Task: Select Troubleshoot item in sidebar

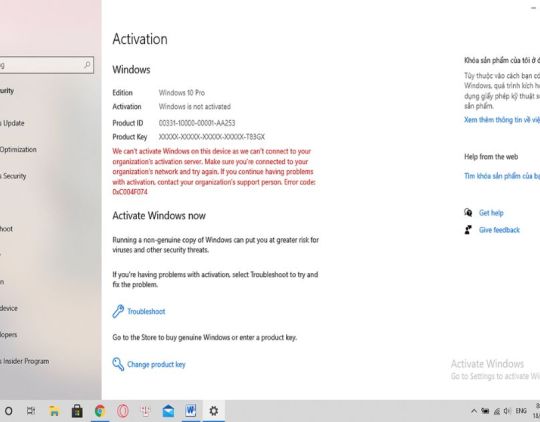Action: point(6,229)
